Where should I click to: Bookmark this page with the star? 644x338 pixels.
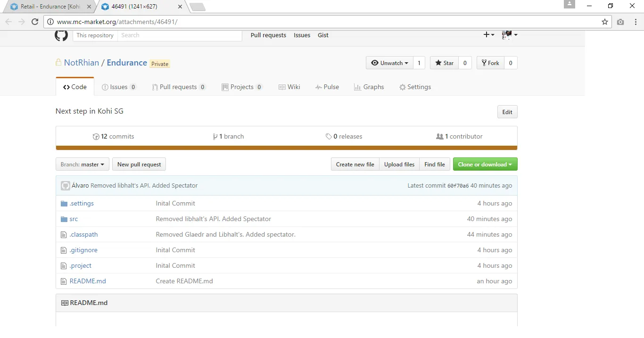tap(605, 22)
